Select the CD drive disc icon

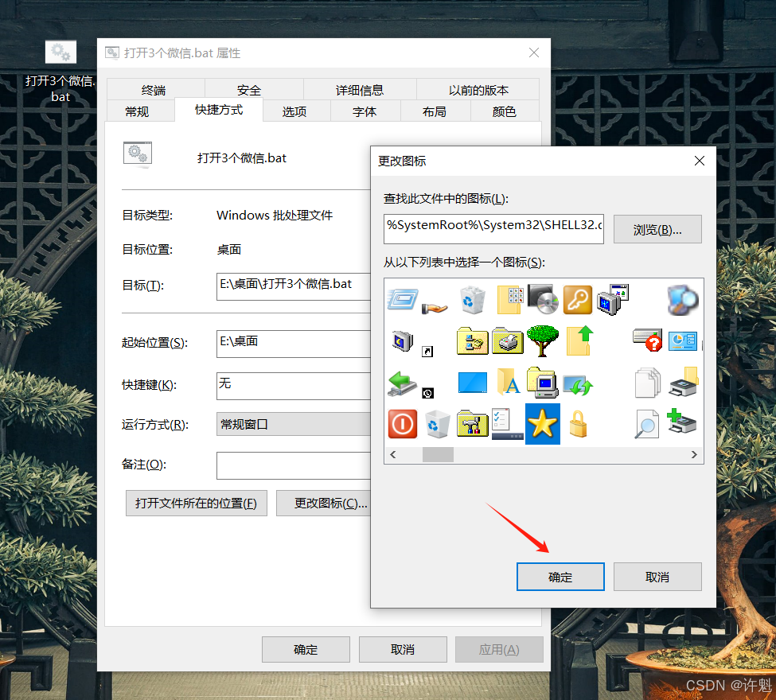(543, 299)
